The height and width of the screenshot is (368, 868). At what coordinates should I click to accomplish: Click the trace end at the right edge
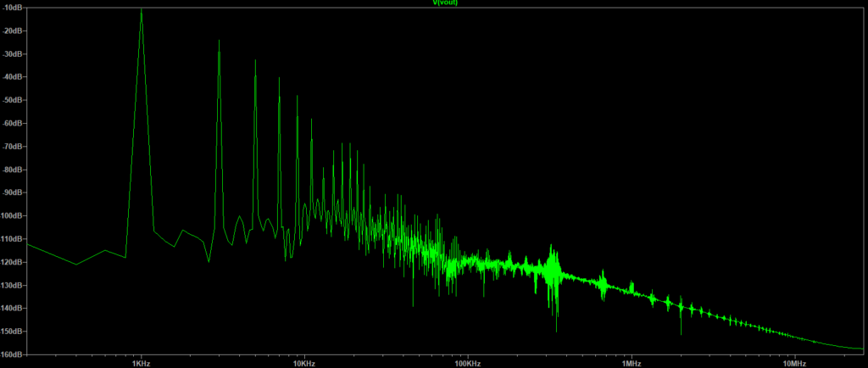[862, 348]
